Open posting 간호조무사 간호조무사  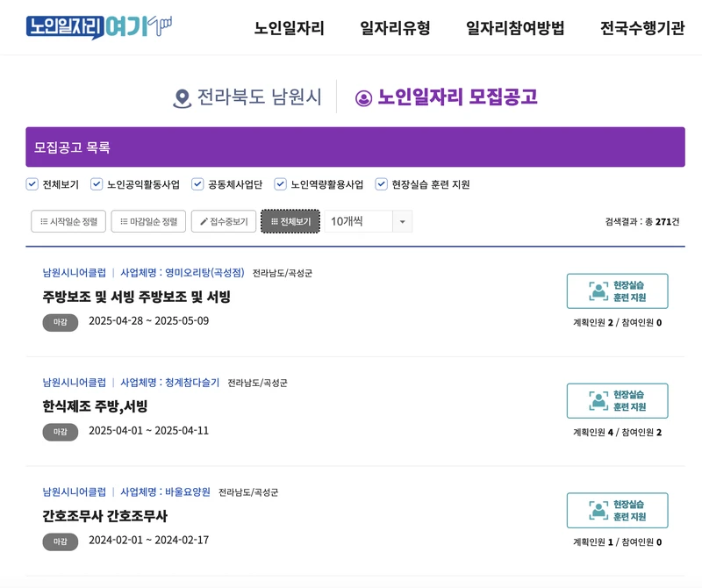point(104,516)
